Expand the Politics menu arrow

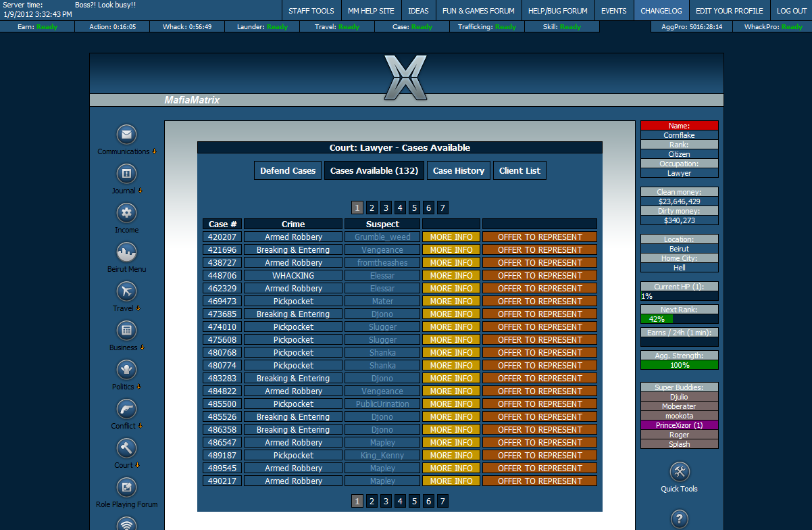point(138,387)
